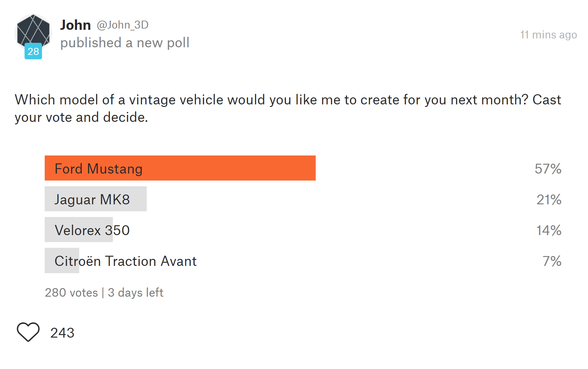The image size is (588, 369).
Task: Click the 243 likes count
Action: pos(62,333)
